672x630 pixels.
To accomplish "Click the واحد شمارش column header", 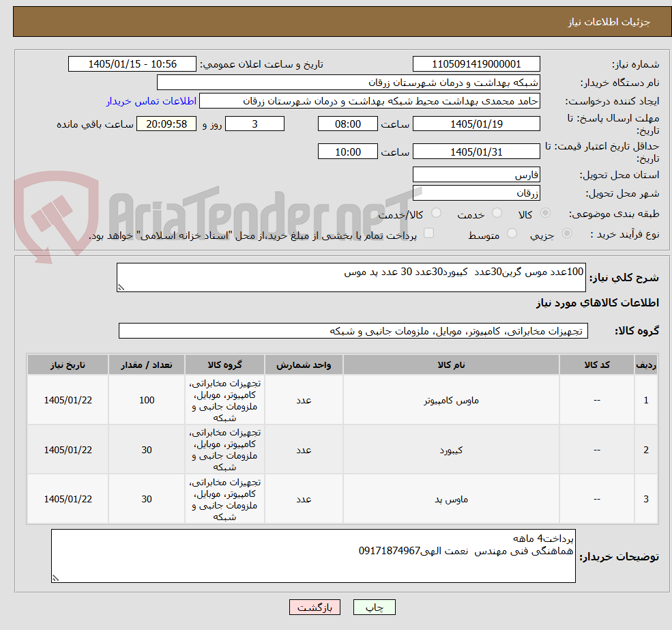I will coord(304,364).
